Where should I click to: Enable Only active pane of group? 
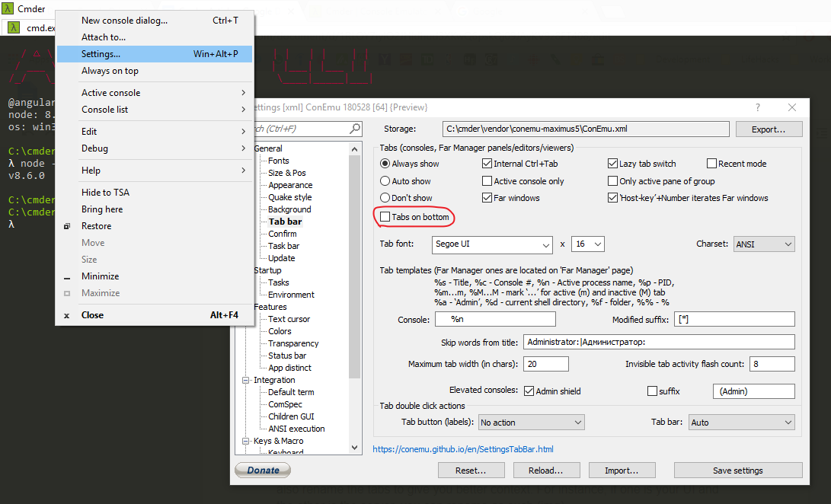point(612,181)
